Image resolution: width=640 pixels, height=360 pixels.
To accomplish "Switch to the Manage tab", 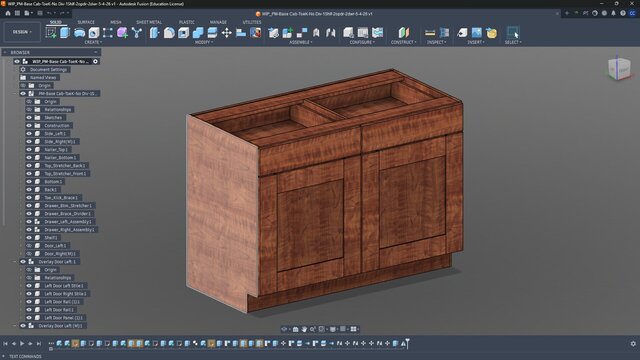I will click(218, 22).
